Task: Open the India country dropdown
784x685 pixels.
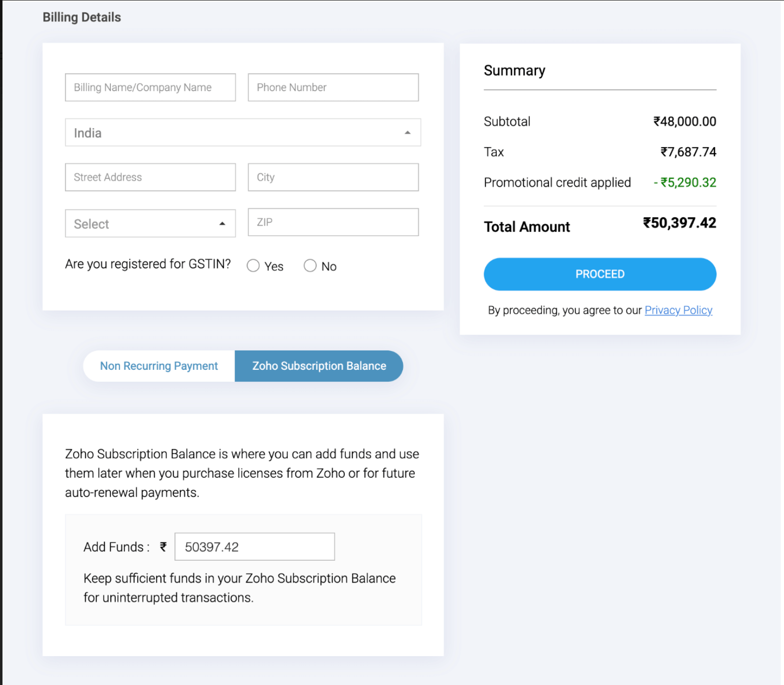Action: [243, 133]
